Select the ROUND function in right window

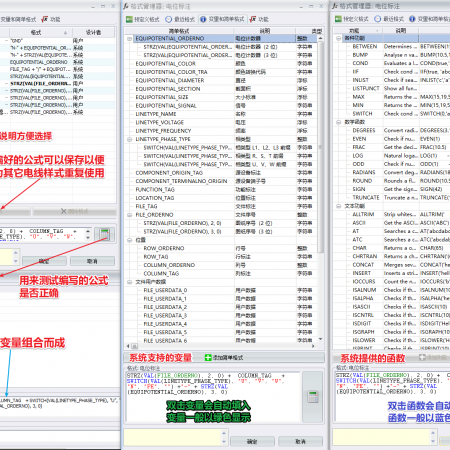point(362,181)
